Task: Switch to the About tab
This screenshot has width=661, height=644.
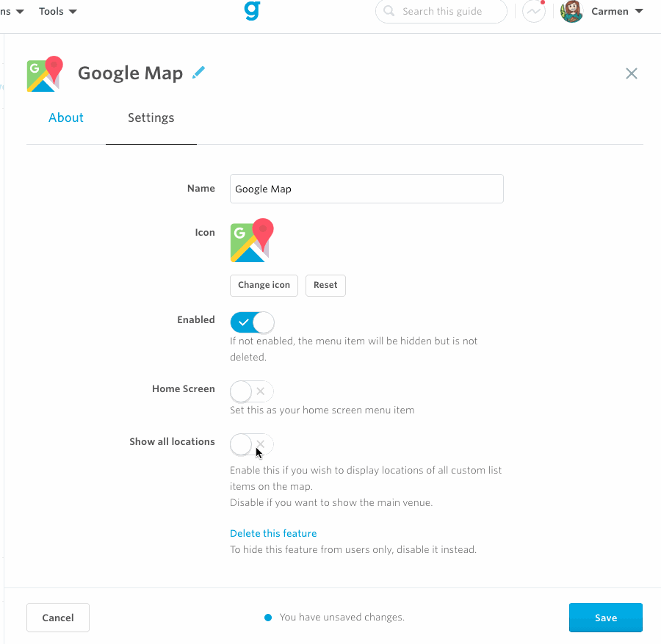Action: (x=66, y=117)
